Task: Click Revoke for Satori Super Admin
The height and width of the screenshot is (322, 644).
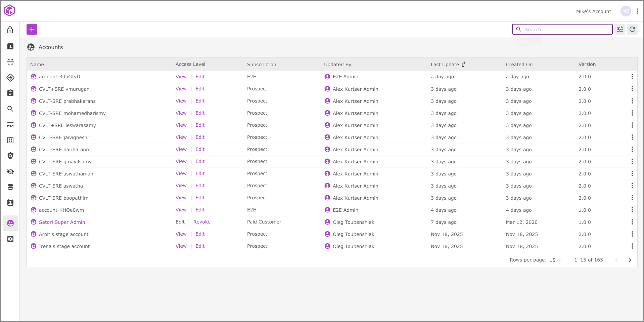Action: pos(202,222)
